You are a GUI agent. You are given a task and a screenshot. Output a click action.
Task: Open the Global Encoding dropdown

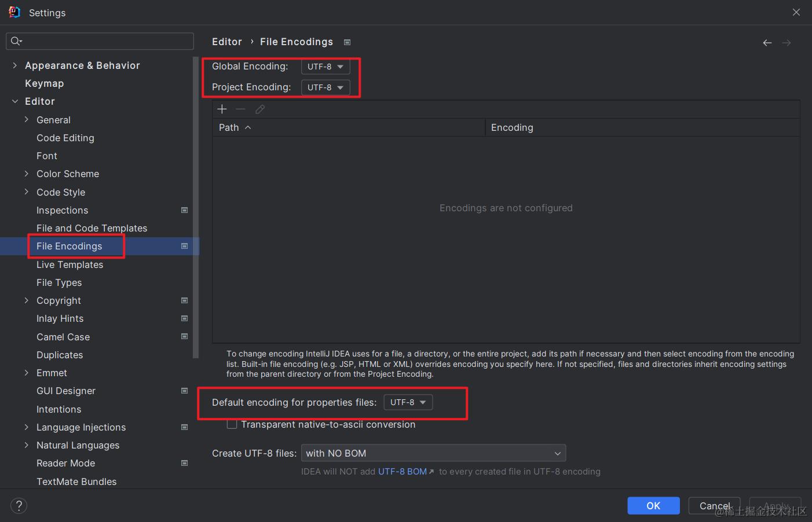click(325, 67)
